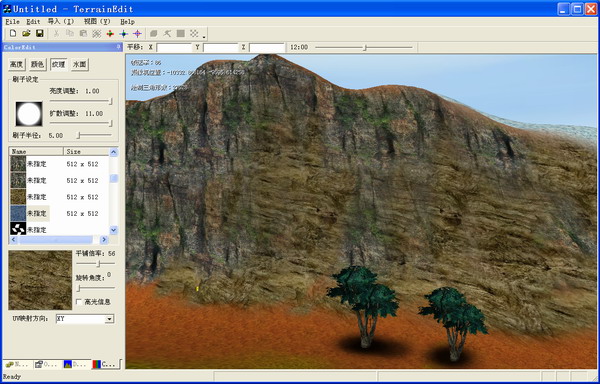
Task: Open the Help menu
Action: [x=127, y=22]
